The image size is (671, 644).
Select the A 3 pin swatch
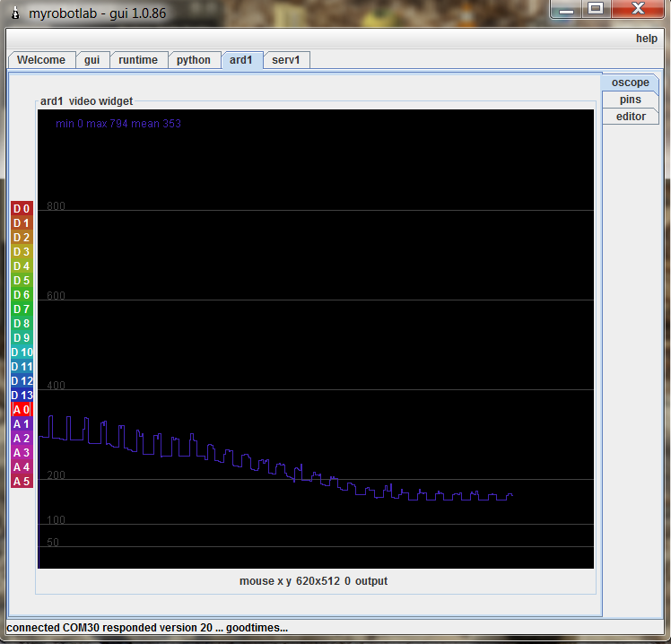(x=22, y=452)
